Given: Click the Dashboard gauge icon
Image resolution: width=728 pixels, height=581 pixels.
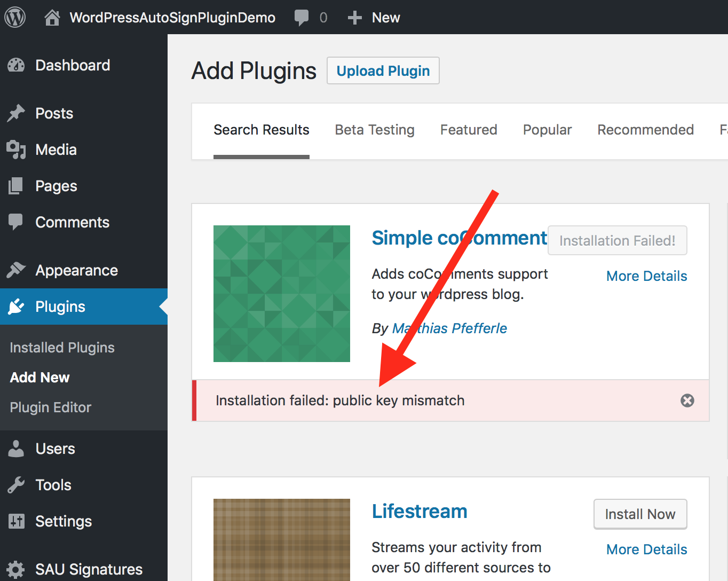Looking at the screenshot, I should [x=16, y=65].
